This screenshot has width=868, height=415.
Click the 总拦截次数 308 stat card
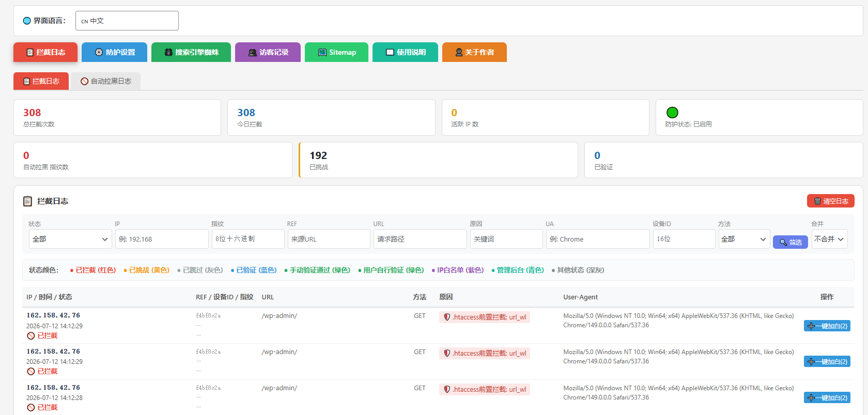click(x=117, y=118)
